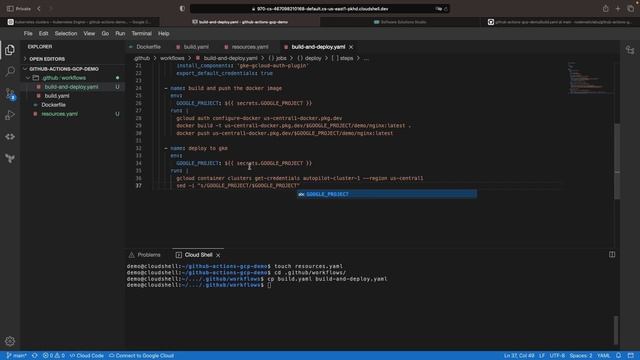
Task: Close the Cloud Shell terminal tab
Action: [x=218, y=255]
